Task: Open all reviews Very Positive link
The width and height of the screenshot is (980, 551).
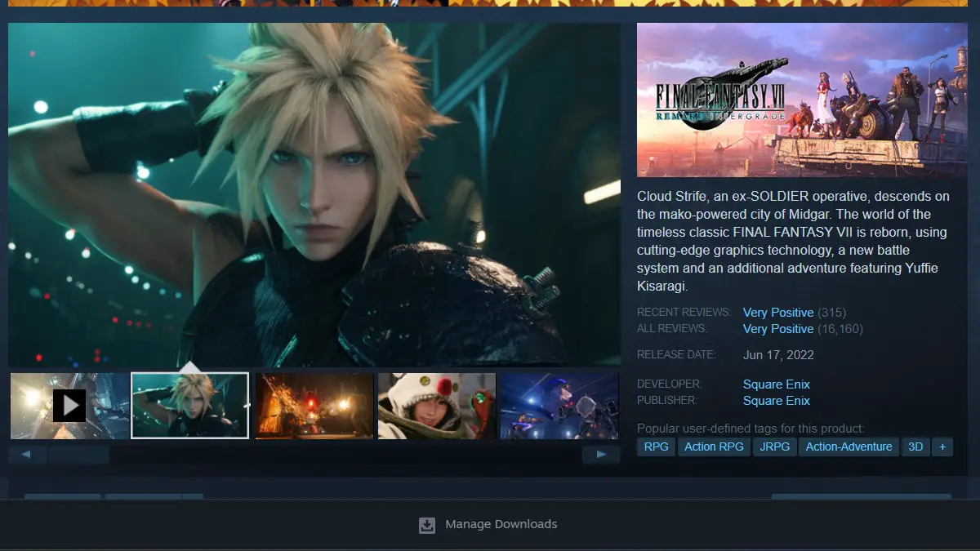Action: 778,329
